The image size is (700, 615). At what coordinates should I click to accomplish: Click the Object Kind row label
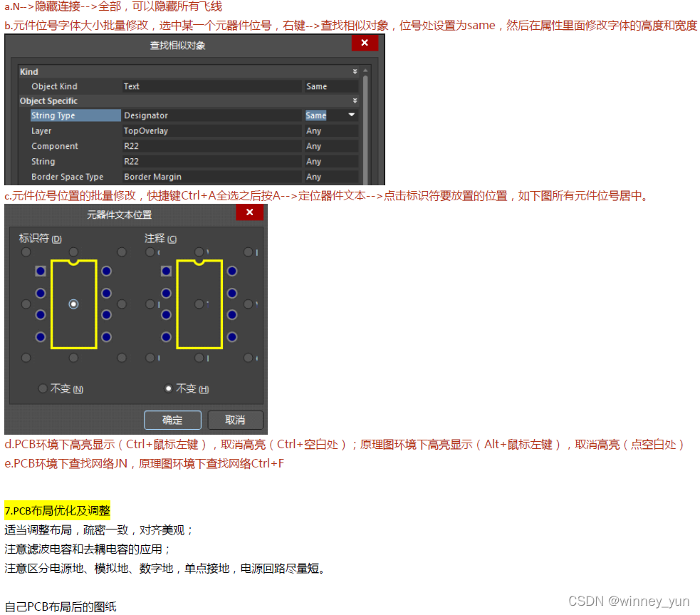54,86
